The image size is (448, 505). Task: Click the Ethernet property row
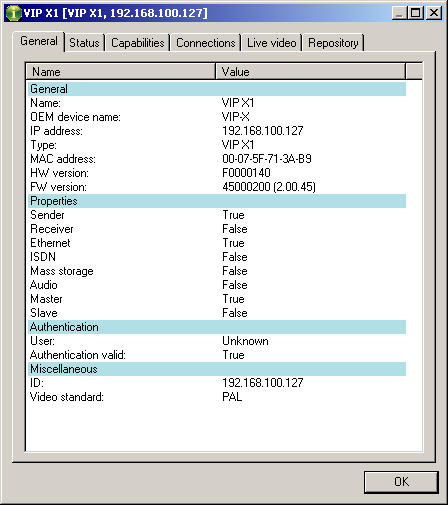[x=217, y=243]
